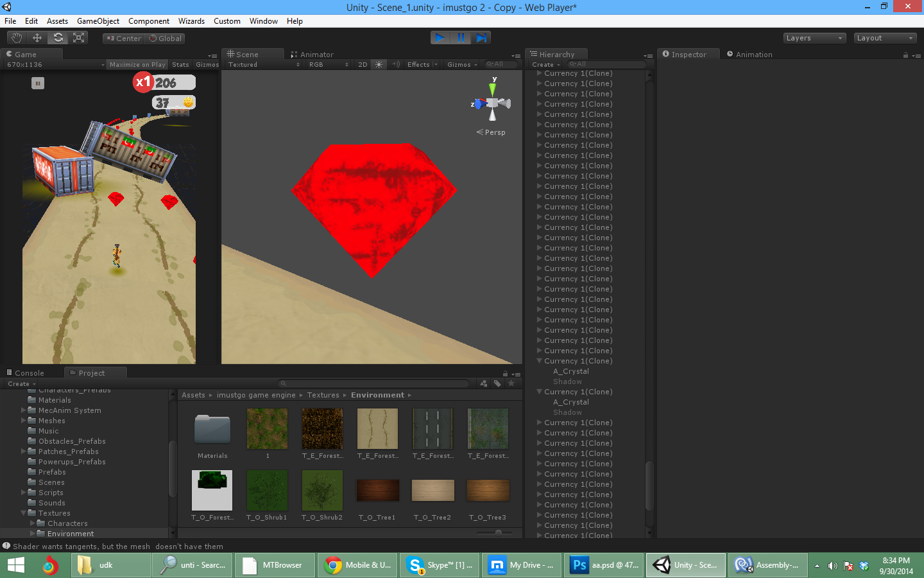
Task: Toggle 2D mode in Scene view
Action: [363, 64]
